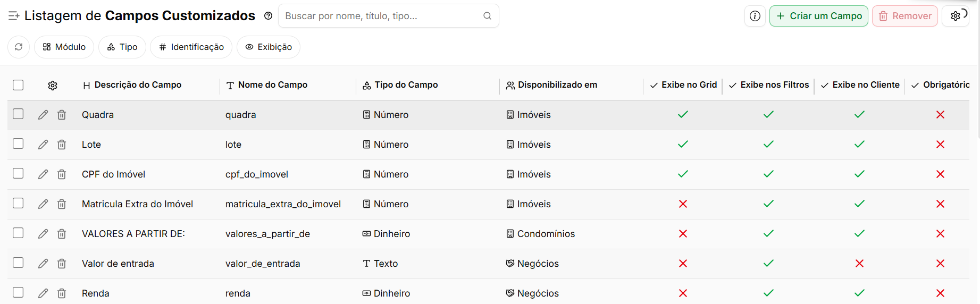
Task: Click Criar um Campo button
Action: [x=819, y=16]
